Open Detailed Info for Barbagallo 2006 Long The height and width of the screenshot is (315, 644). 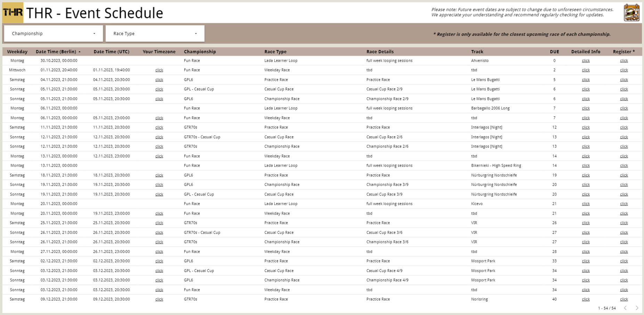(586, 108)
